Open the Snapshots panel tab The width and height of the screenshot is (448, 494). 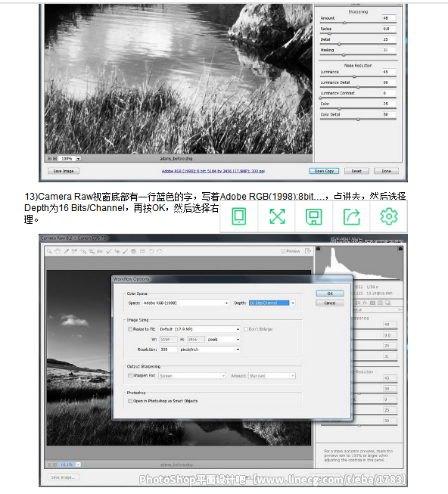coord(388,303)
